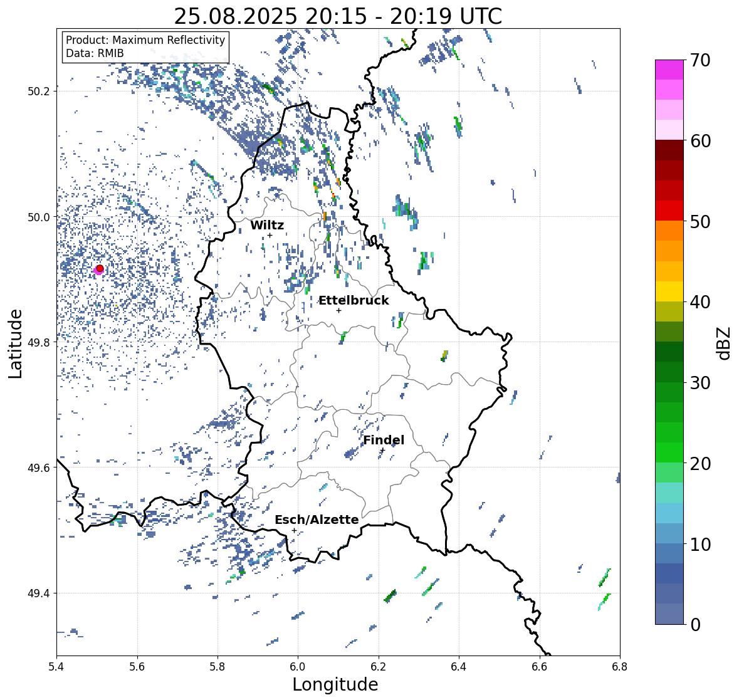Click longitude tick label 6.8
This screenshot has height=700, width=739.
point(620,666)
